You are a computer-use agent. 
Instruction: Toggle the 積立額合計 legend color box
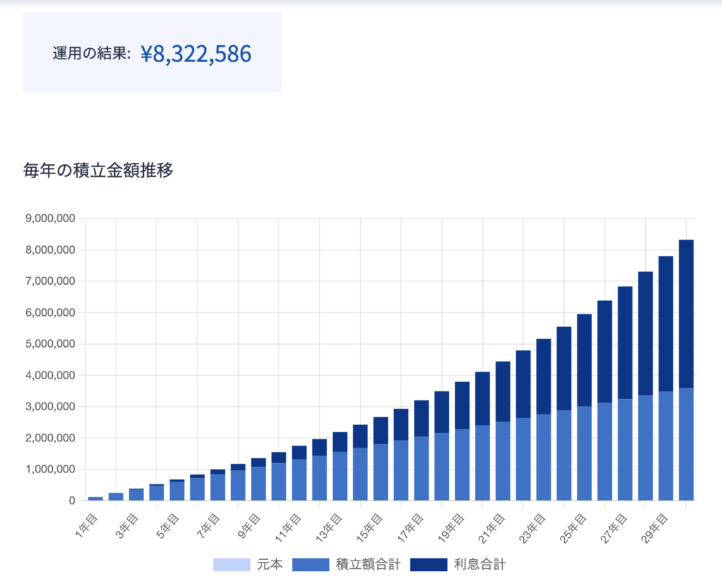[x=310, y=565]
